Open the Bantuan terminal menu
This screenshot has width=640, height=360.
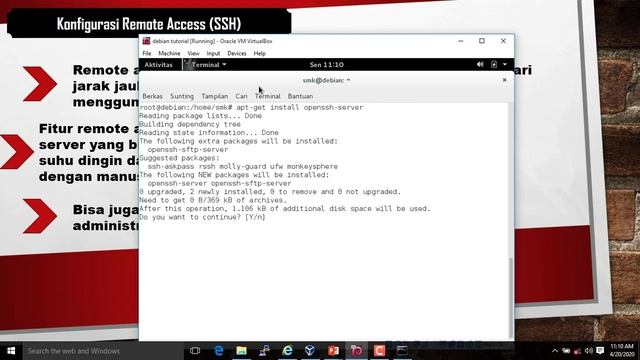pyautogui.click(x=300, y=96)
